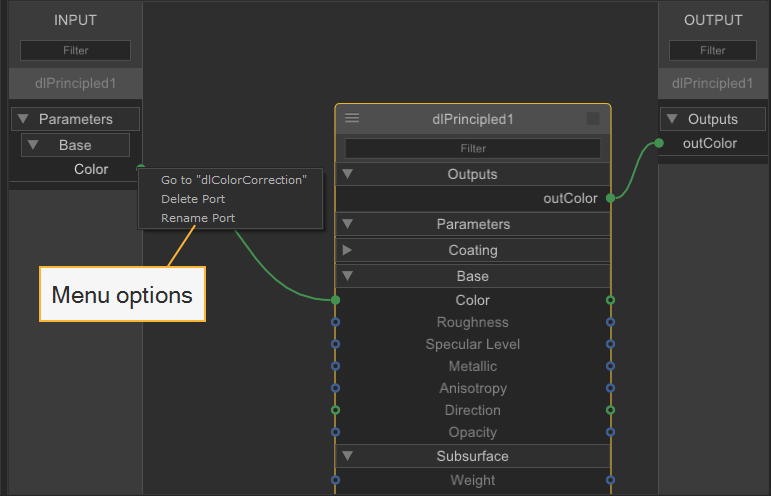
Task: Click the OUTPUT panel outColor port dot
Action: pyautogui.click(x=659, y=143)
